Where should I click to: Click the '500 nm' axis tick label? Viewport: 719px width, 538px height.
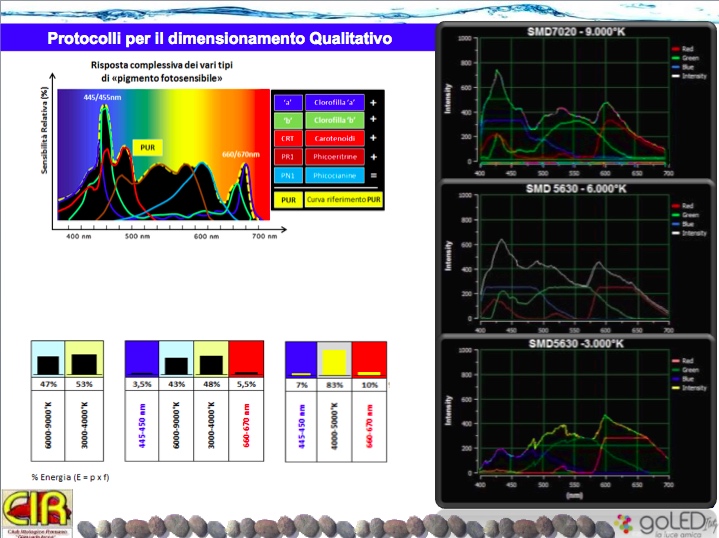[138, 236]
